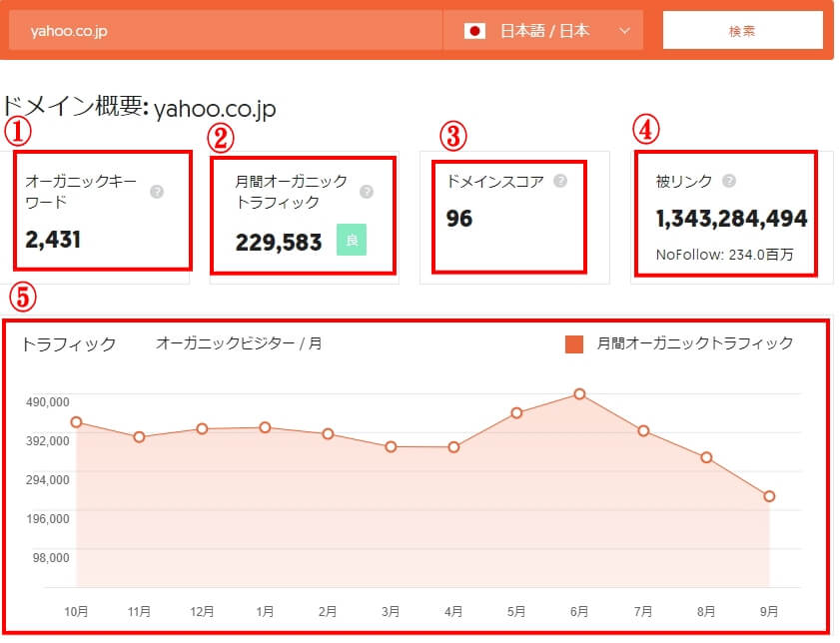Click the トラフィック chart title
Viewport: 840px width, 643px height.
(x=69, y=343)
